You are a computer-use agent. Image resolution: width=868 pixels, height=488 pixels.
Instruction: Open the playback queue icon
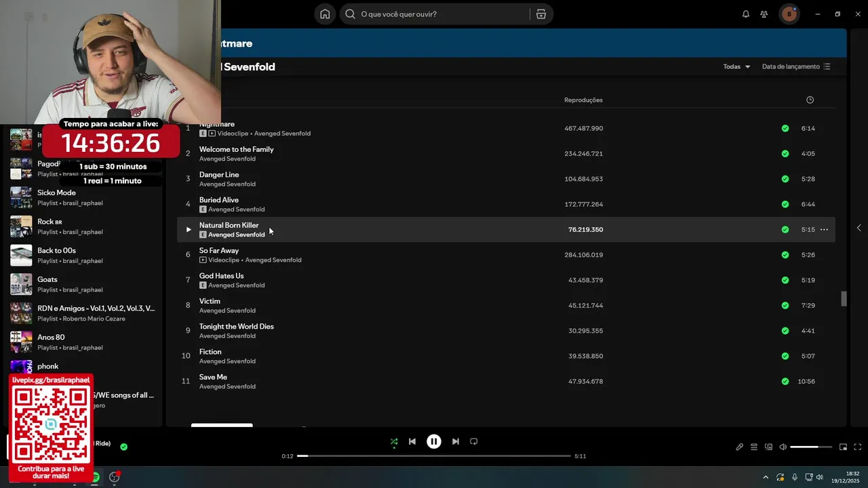coord(754,447)
